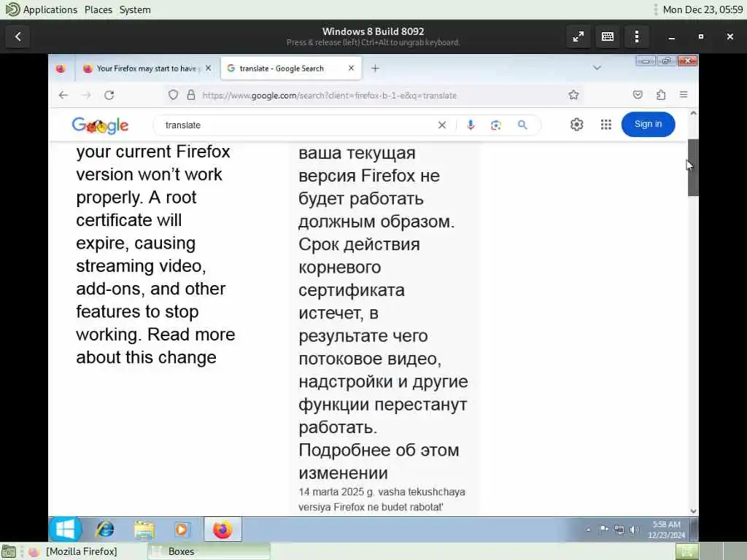Click the English source text area

pos(155,254)
